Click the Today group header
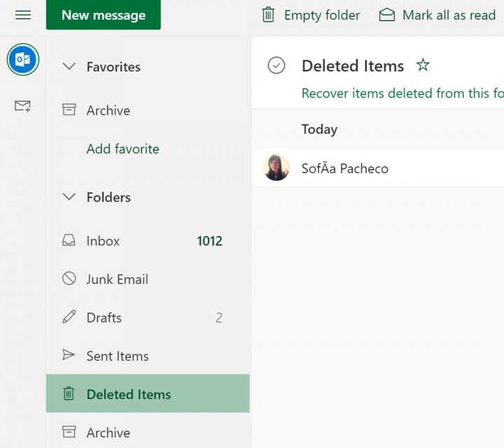This screenshot has height=448, width=504. [x=378, y=129]
